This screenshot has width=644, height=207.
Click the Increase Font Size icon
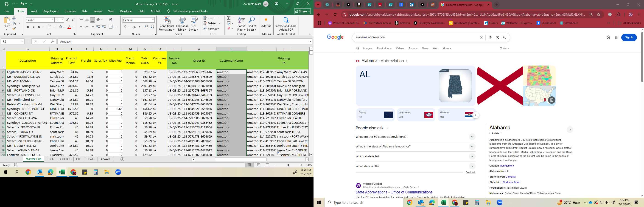coord(67,20)
